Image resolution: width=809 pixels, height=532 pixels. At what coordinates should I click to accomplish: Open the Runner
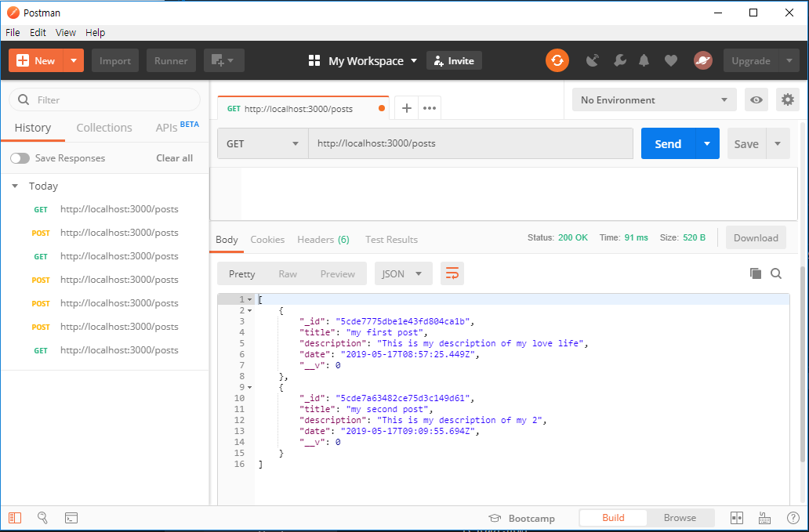[171, 61]
